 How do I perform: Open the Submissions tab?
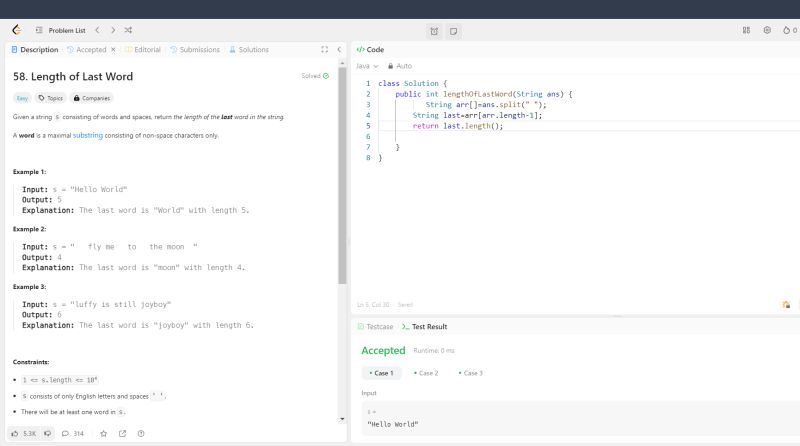pyautogui.click(x=195, y=49)
